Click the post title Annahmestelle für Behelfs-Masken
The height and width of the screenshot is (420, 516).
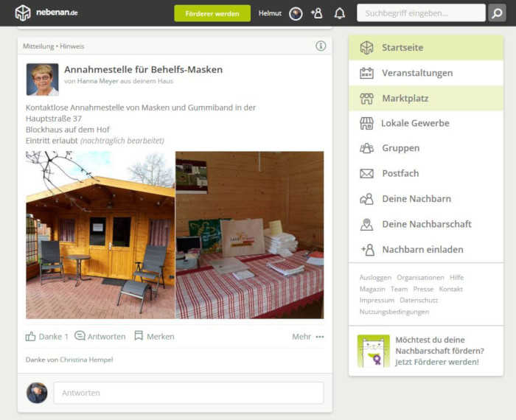point(144,70)
